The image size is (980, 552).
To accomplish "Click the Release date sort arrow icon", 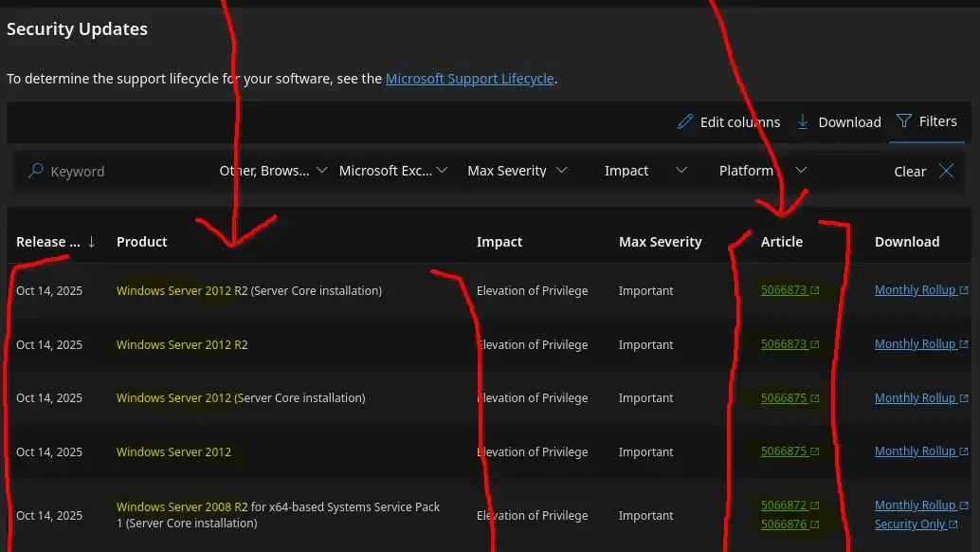I will point(91,242).
